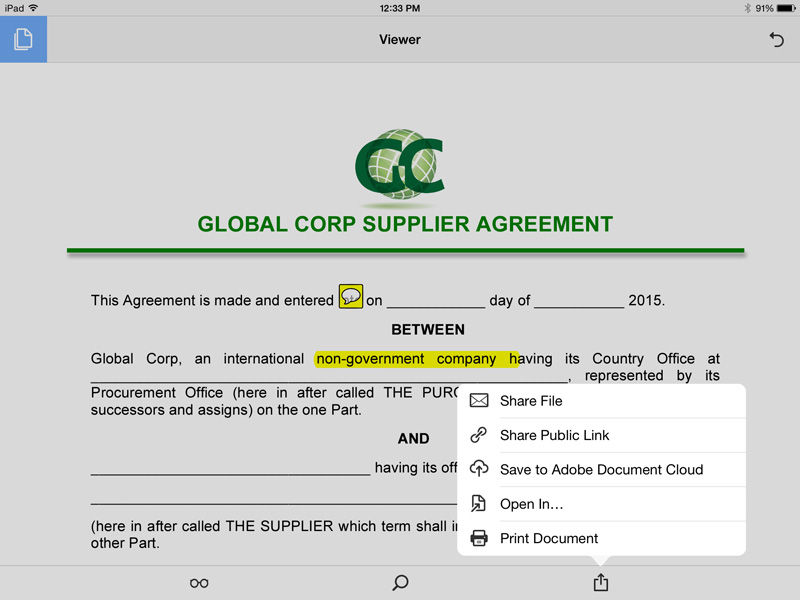The width and height of the screenshot is (800, 600).
Task: Select the cloud upload icon
Action: (479, 468)
